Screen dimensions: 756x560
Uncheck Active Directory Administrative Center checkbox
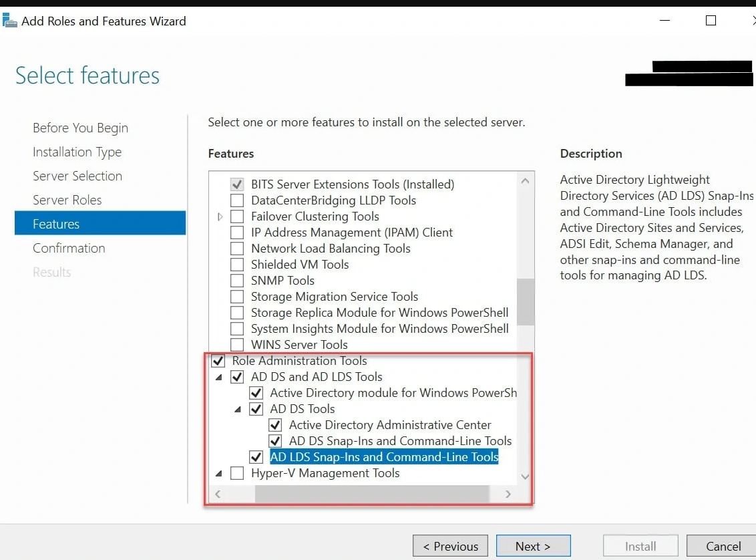pos(275,425)
